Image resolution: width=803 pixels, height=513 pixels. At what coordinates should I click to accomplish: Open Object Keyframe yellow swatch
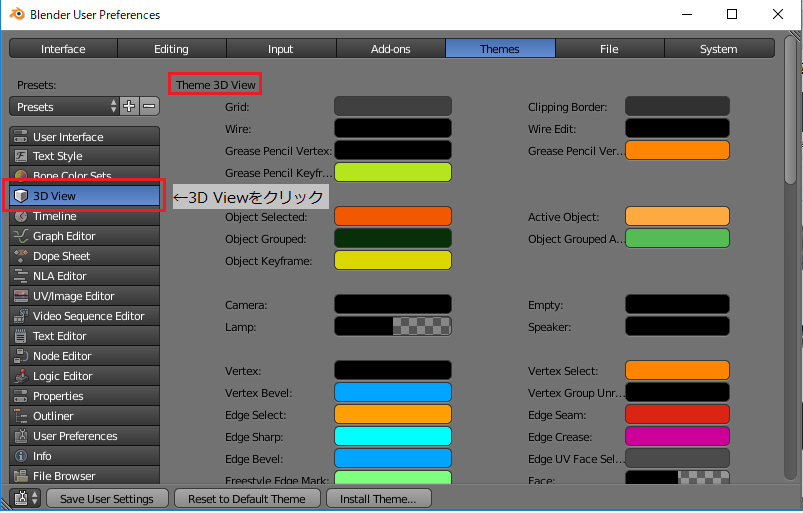pyautogui.click(x=393, y=260)
